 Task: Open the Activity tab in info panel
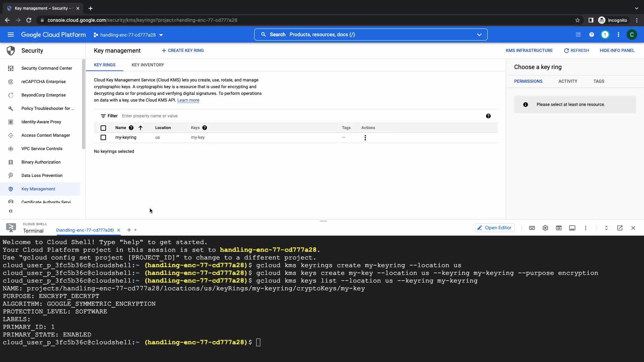tap(568, 81)
